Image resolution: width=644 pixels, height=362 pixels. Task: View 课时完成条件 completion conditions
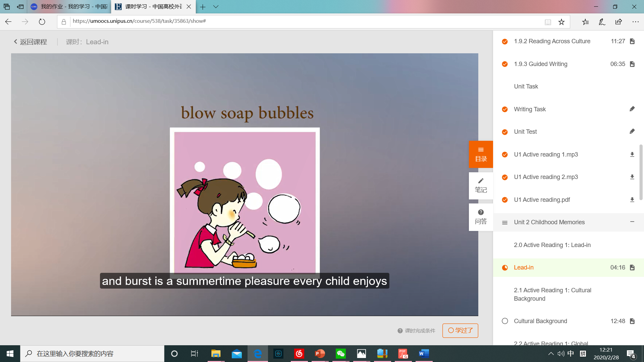(416, 331)
